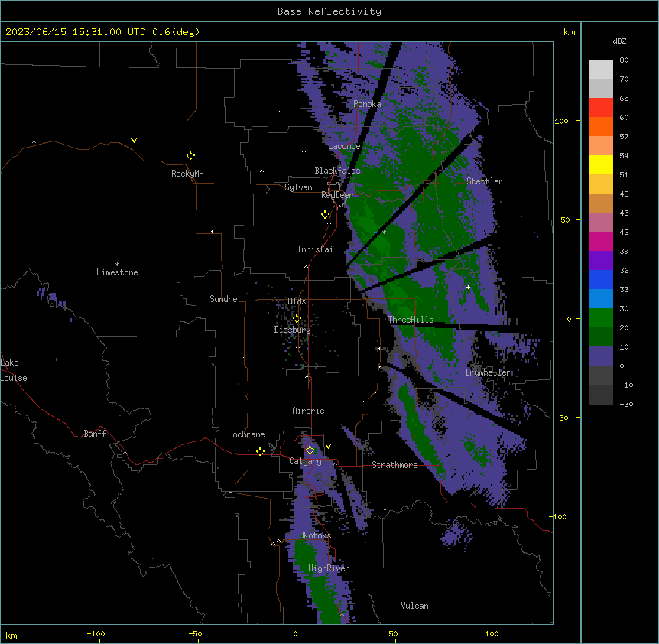Select the yellow diamond marker below RedDeer
Viewport: 659px width, 644px height.
pyautogui.click(x=325, y=214)
